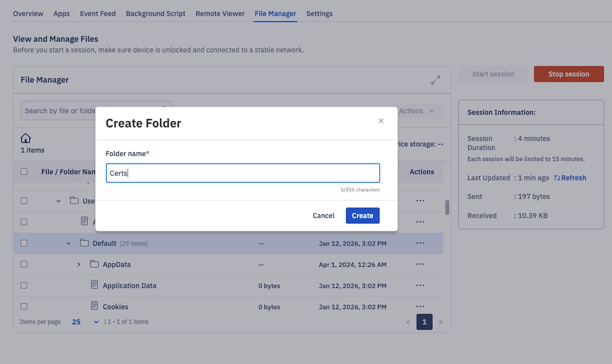The width and height of the screenshot is (612, 364).
Task: Click the '10.39 KB' received value
Action: coord(533,216)
